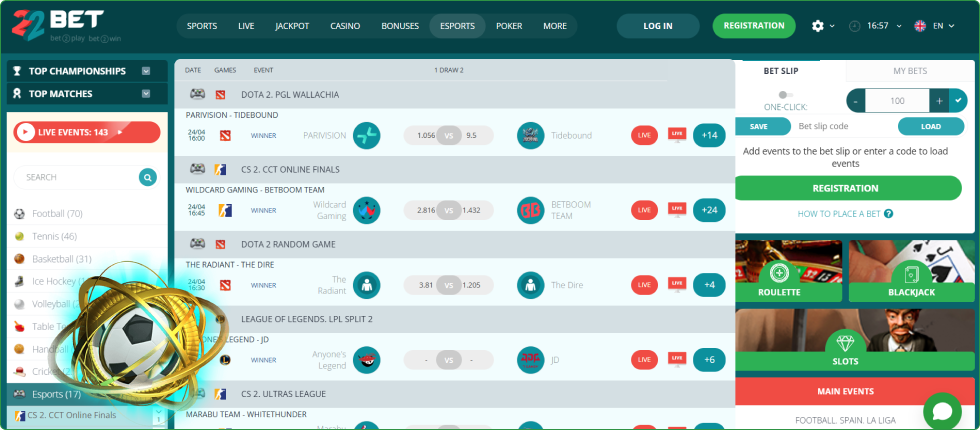Image resolution: width=980 pixels, height=430 pixels.
Task: Open the settings dropdown arrow
Action: pyautogui.click(x=832, y=26)
